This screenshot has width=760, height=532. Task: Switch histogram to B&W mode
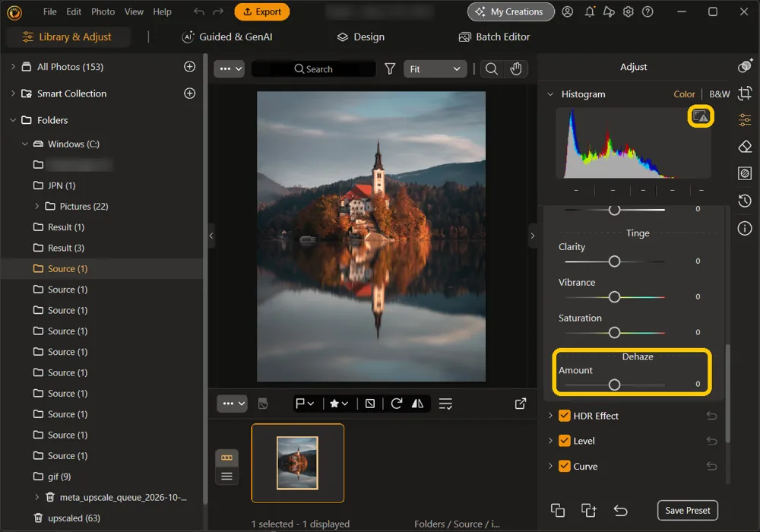click(719, 94)
